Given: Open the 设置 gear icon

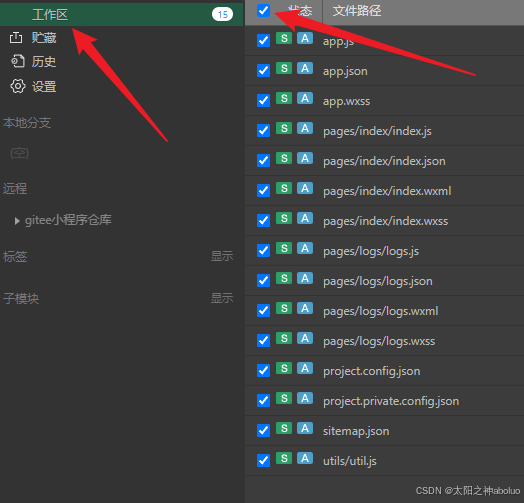Looking at the screenshot, I should (x=17, y=86).
